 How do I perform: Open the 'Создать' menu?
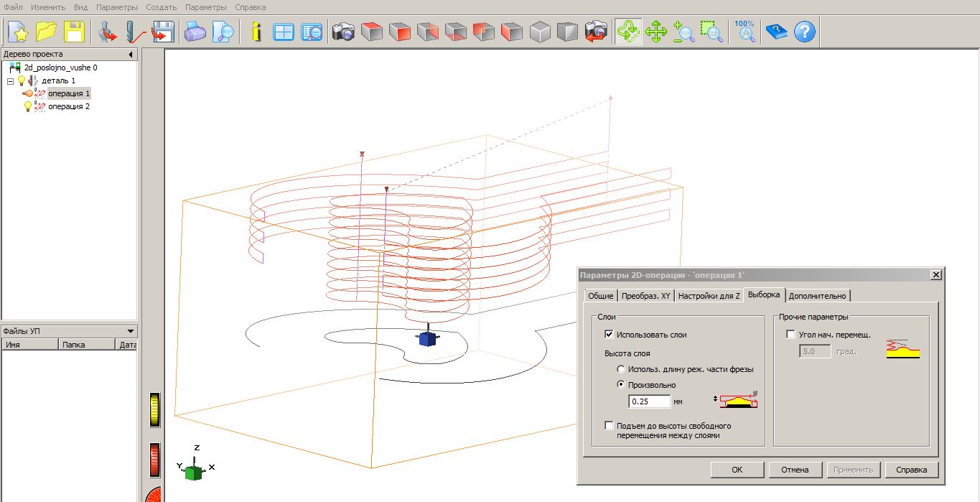(161, 7)
